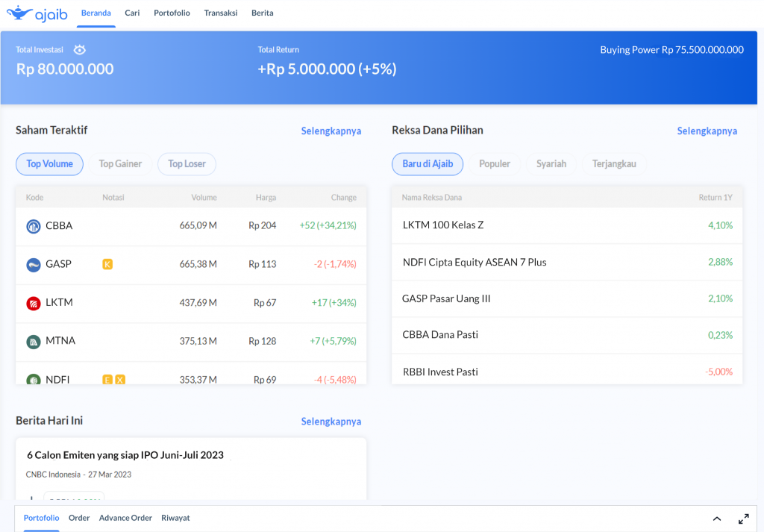Click the Kode column header
The width and height of the screenshot is (764, 532).
(34, 197)
